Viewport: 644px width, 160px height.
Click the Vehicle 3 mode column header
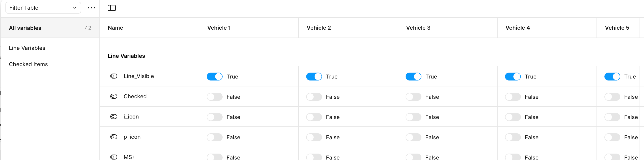tap(418, 28)
